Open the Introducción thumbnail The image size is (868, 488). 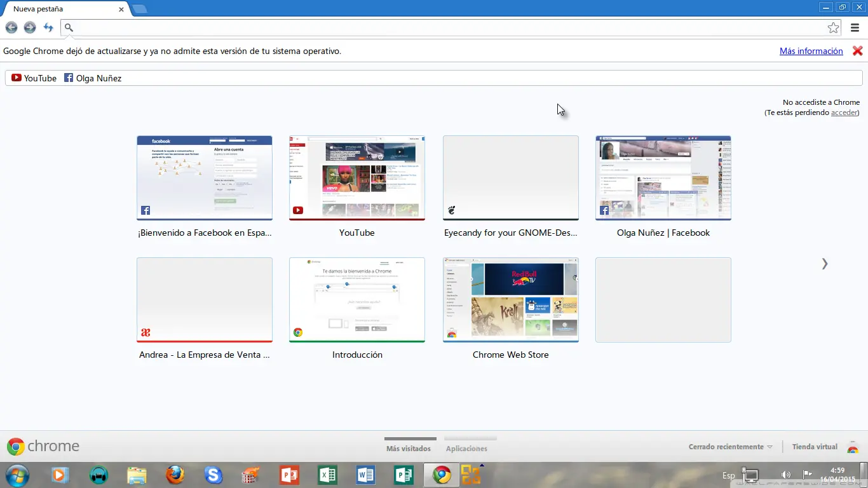coord(357,300)
